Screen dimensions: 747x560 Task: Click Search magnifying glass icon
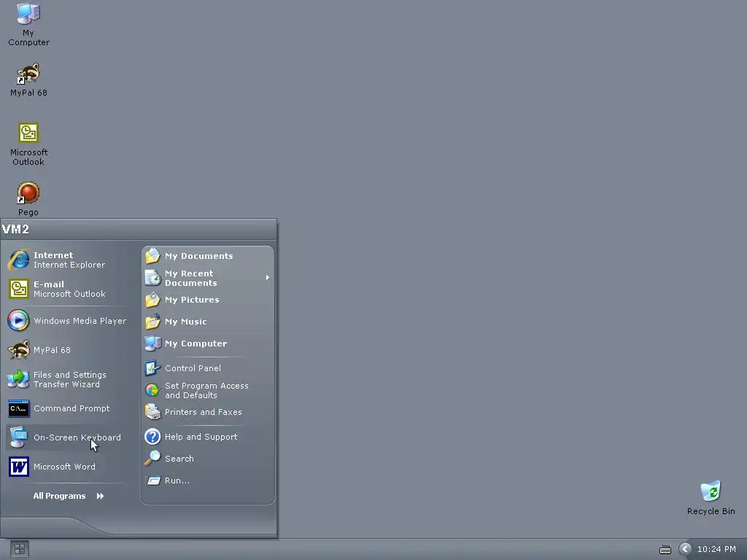[152, 459]
